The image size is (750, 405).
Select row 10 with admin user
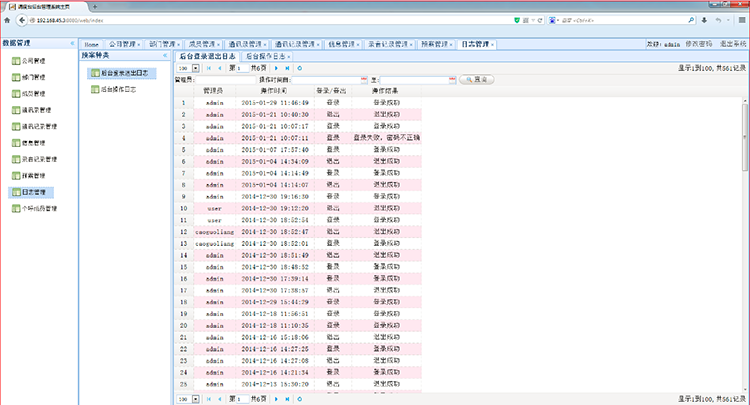point(298,208)
